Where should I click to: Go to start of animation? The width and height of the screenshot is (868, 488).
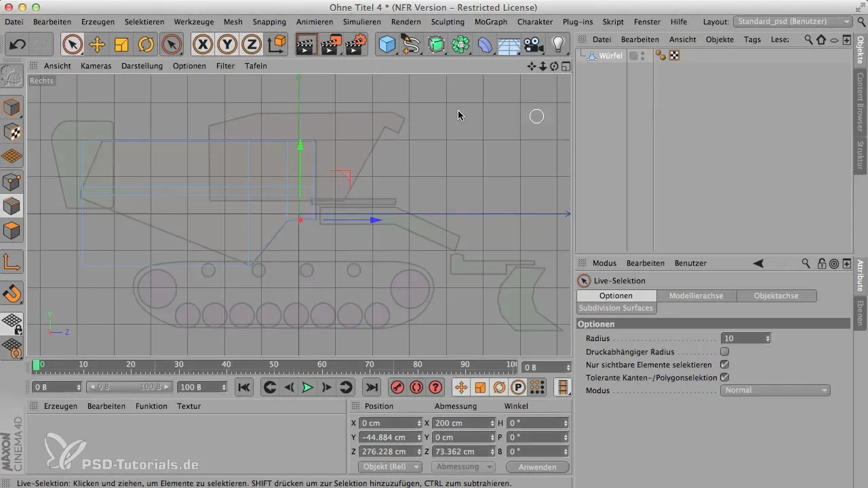click(244, 388)
